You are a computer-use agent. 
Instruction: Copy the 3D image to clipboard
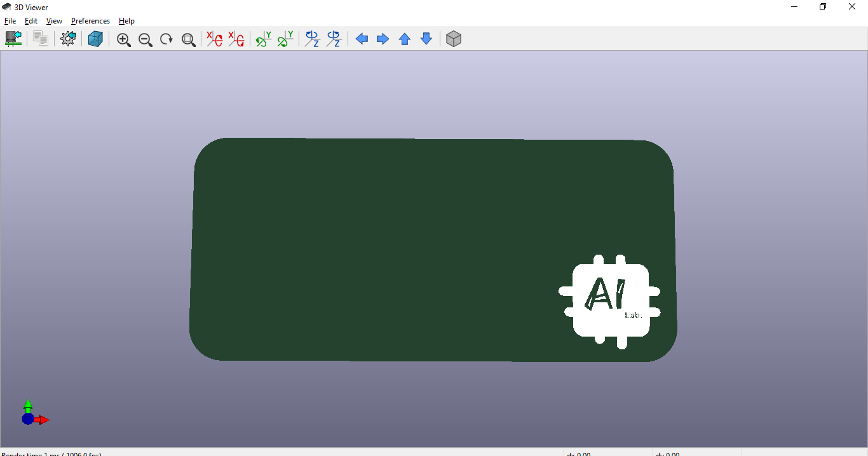(x=40, y=39)
